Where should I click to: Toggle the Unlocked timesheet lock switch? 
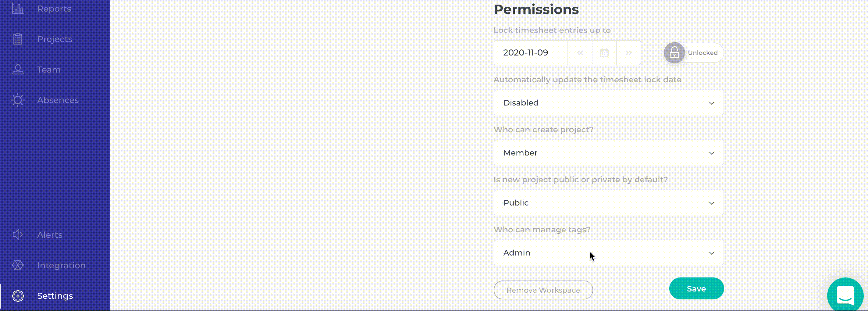click(x=693, y=53)
